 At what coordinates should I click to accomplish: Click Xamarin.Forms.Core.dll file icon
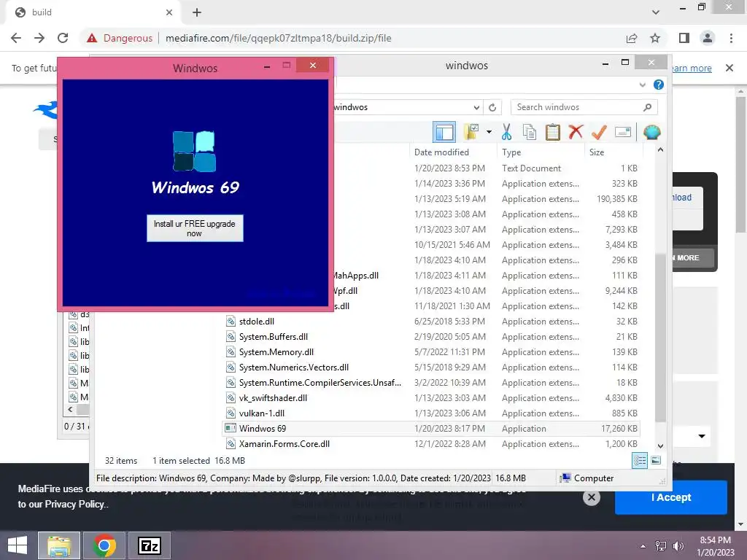231,444
